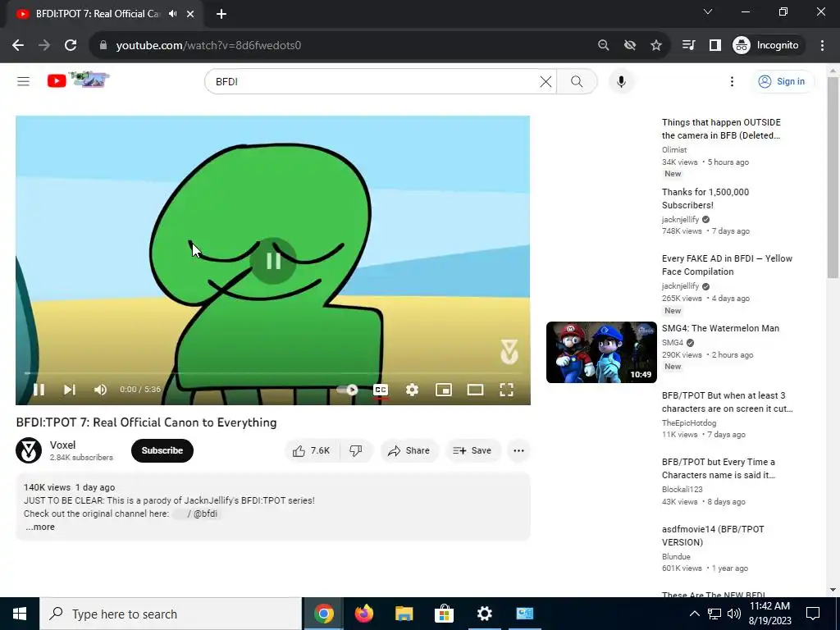The image size is (840, 630).
Task: Show hidden system tray icons
Action: (x=694, y=614)
